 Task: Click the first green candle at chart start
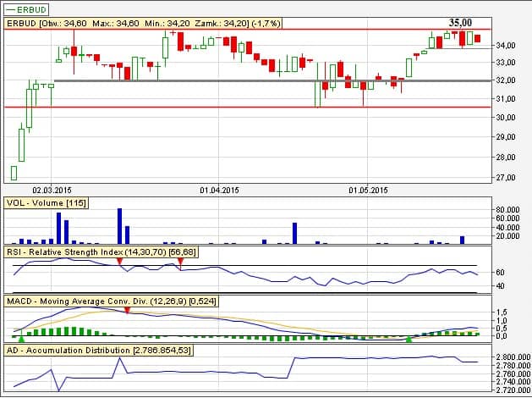tap(14, 173)
